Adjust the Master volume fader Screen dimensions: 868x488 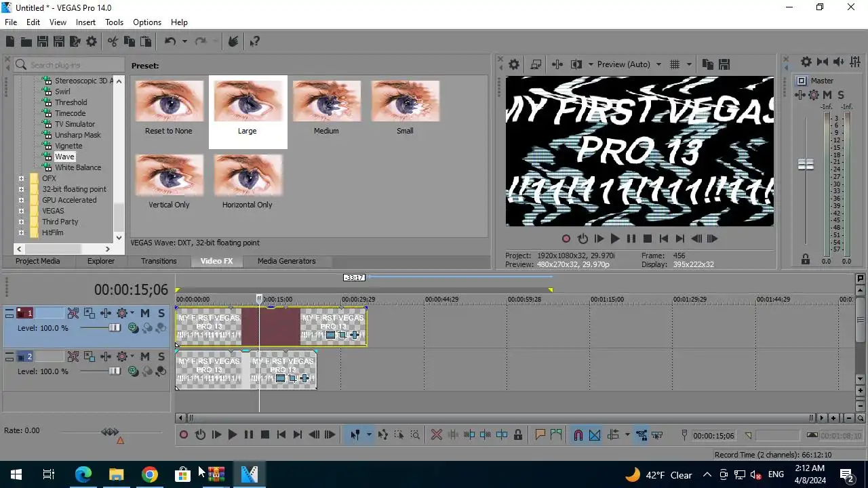tap(806, 165)
